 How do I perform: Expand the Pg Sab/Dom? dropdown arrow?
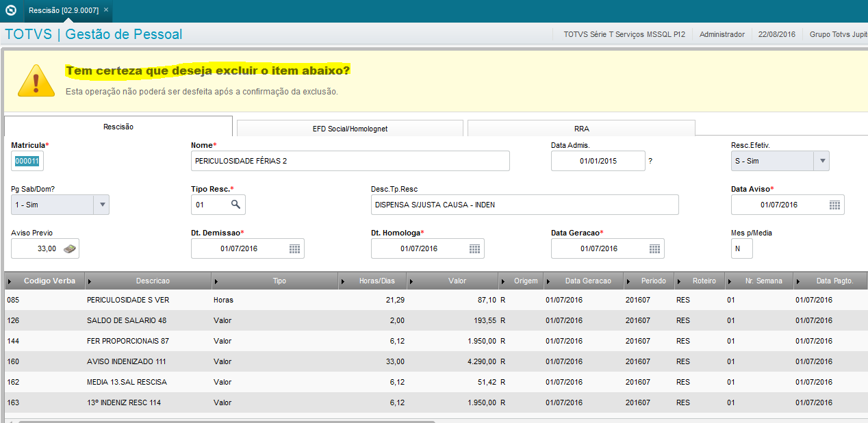(101, 205)
